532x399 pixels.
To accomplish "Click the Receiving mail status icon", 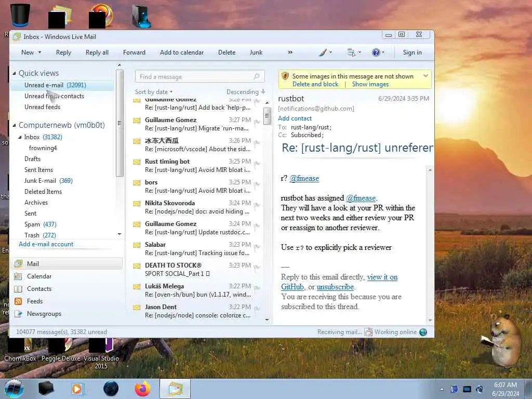I will coord(368,332).
